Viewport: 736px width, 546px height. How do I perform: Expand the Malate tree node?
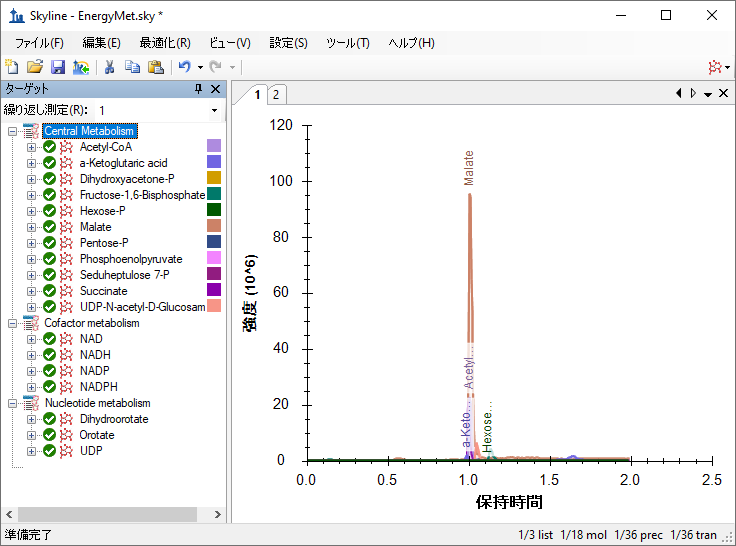31,227
